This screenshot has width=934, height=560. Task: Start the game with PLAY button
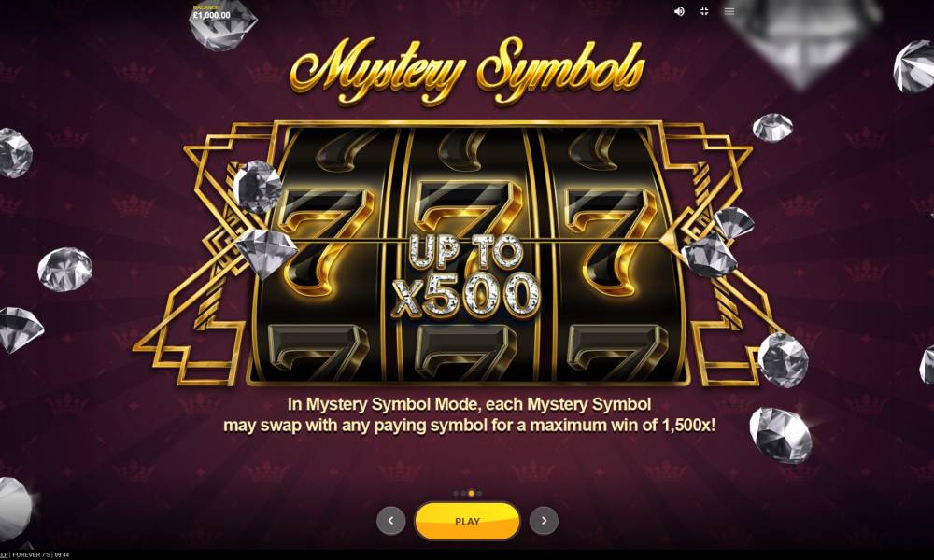click(468, 522)
